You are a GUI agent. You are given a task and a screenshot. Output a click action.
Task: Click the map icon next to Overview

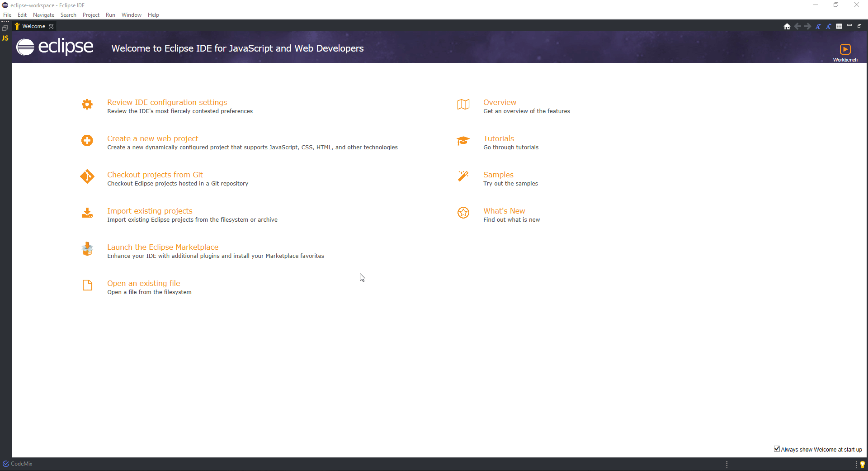click(463, 105)
